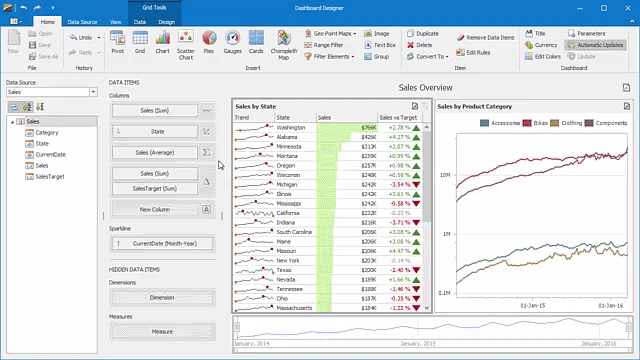Switch to the Home ribbon tab
The width and height of the screenshot is (640, 360).
[x=47, y=22]
